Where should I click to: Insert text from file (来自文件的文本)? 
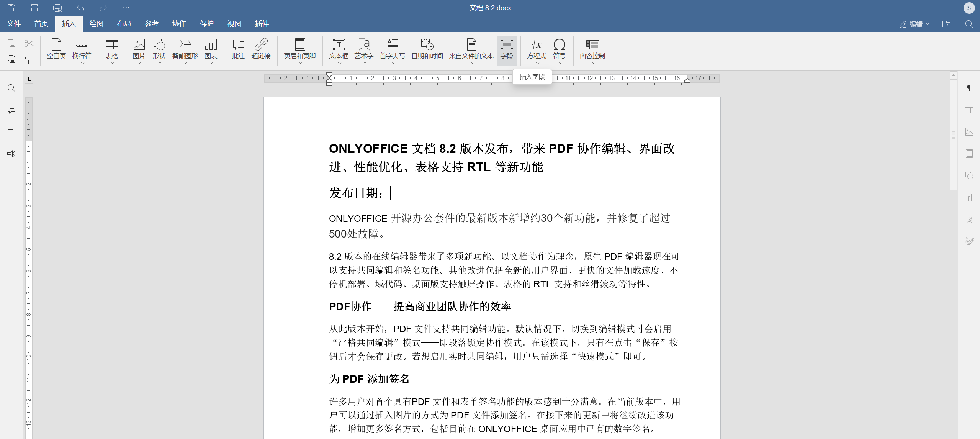pos(471,49)
